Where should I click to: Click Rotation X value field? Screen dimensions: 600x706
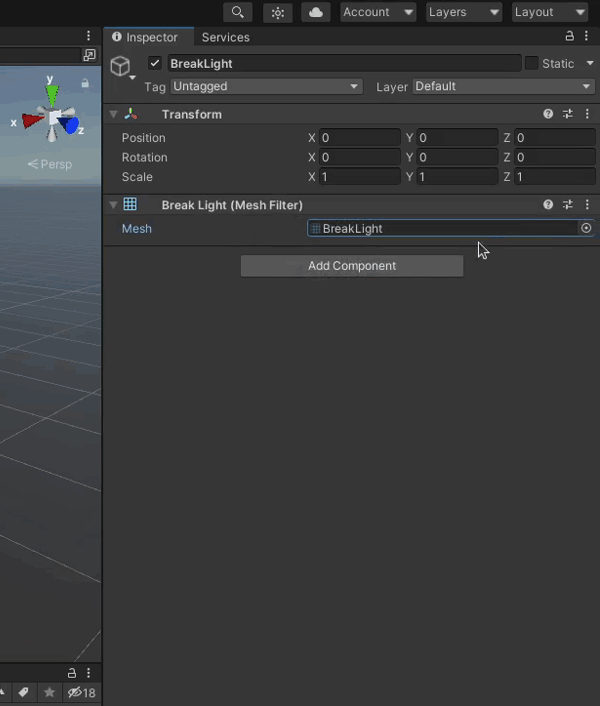(360, 157)
